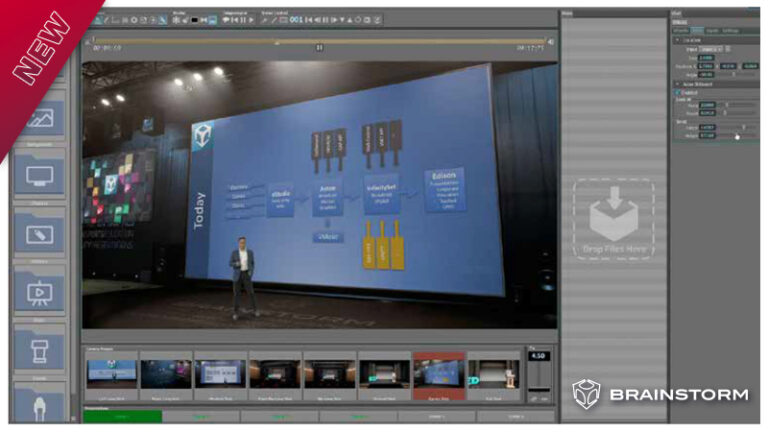
Task: Open the image folder in left sidebar
Action: coord(40,117)
